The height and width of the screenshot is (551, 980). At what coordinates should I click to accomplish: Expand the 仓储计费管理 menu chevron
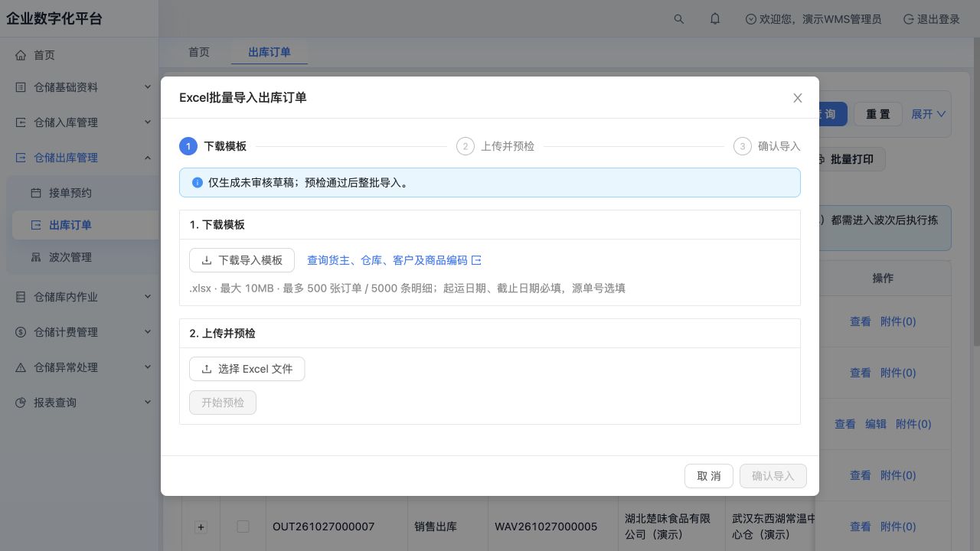pyautogui.click(x=148, y=332)
